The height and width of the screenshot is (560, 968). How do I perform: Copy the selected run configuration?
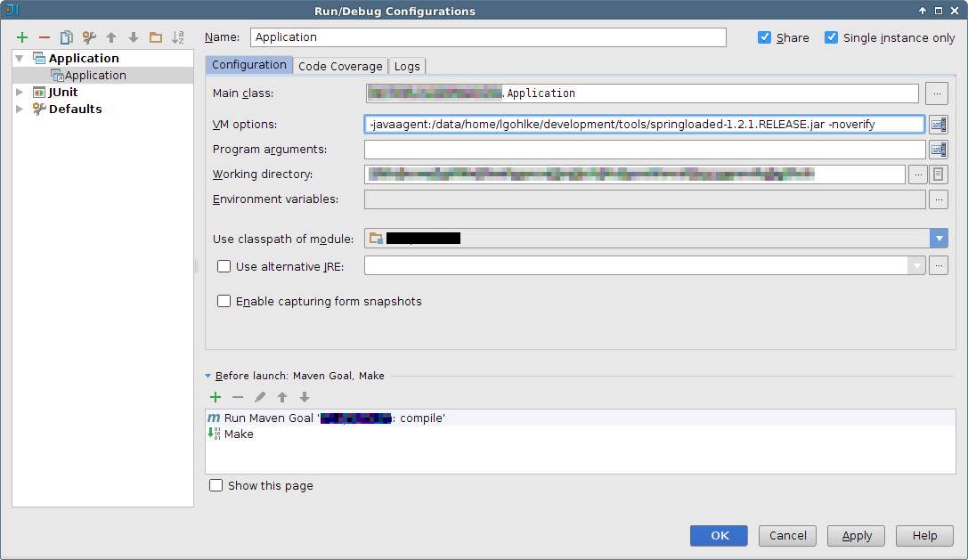[x=67, y=37]
